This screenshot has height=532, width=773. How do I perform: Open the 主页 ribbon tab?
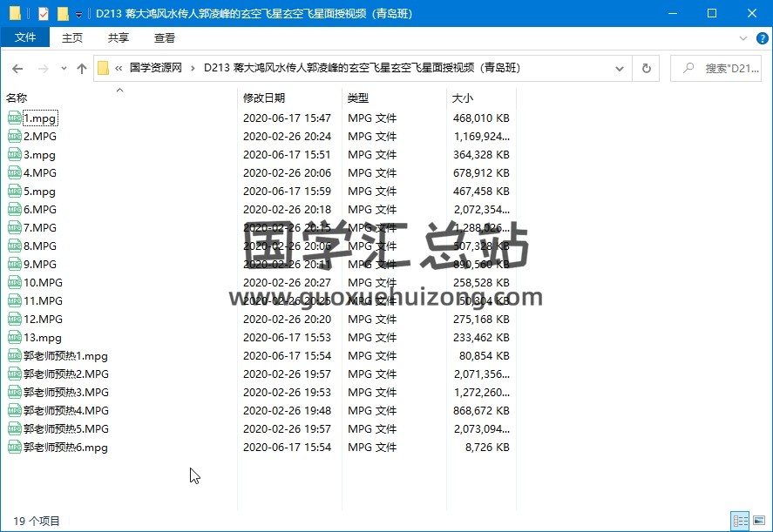72,37
